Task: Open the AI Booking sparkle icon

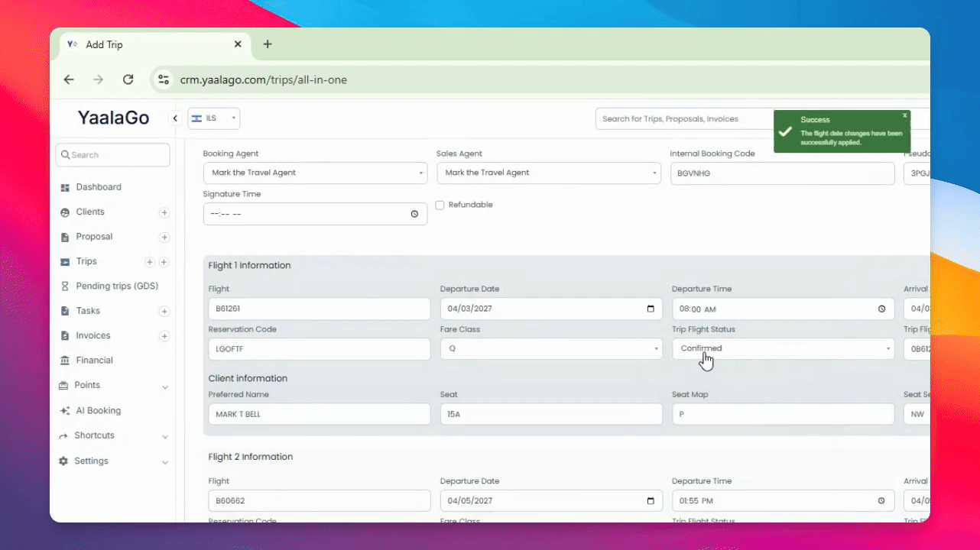Action: (x=65, y=411)
